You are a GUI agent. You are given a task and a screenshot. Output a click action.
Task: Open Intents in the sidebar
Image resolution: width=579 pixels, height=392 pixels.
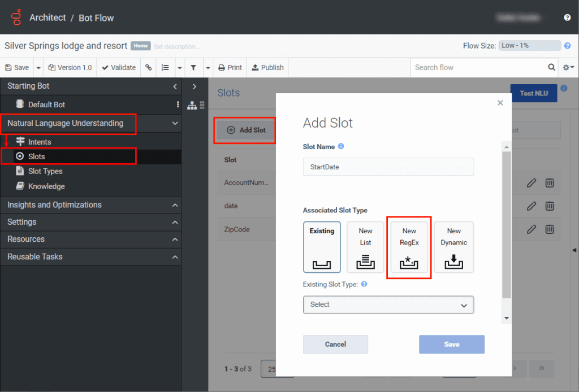40,142
